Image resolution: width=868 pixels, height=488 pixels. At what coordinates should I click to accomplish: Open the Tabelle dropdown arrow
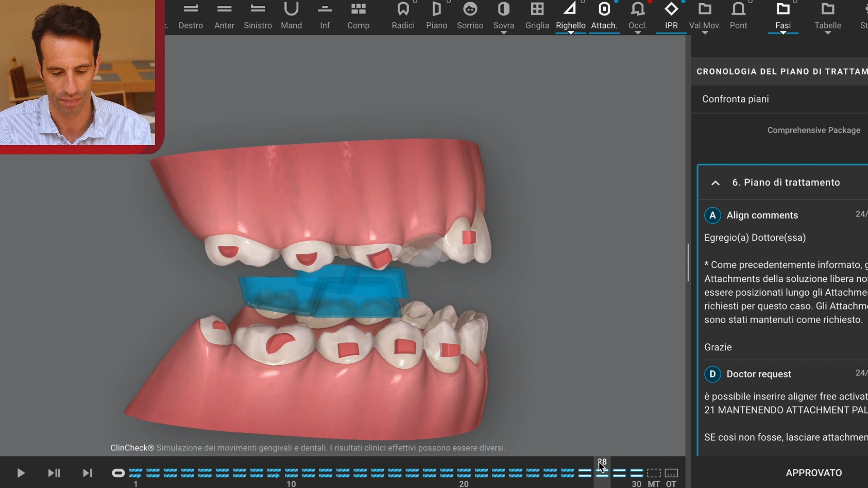tap(828, 33)
